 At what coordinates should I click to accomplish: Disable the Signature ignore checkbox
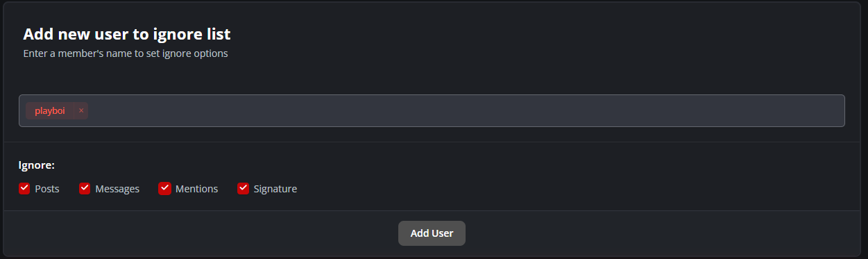click(x=243, y=188)
